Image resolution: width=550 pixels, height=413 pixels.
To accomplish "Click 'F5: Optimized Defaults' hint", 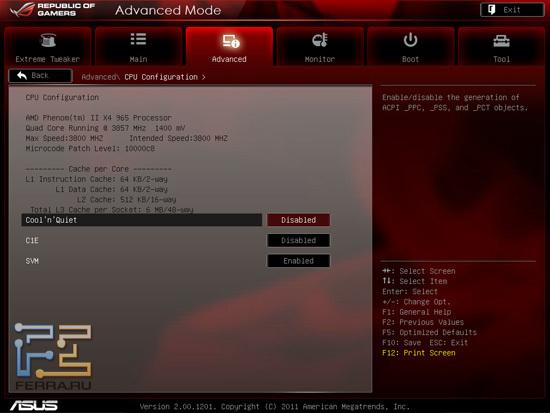I will point(429,332).
